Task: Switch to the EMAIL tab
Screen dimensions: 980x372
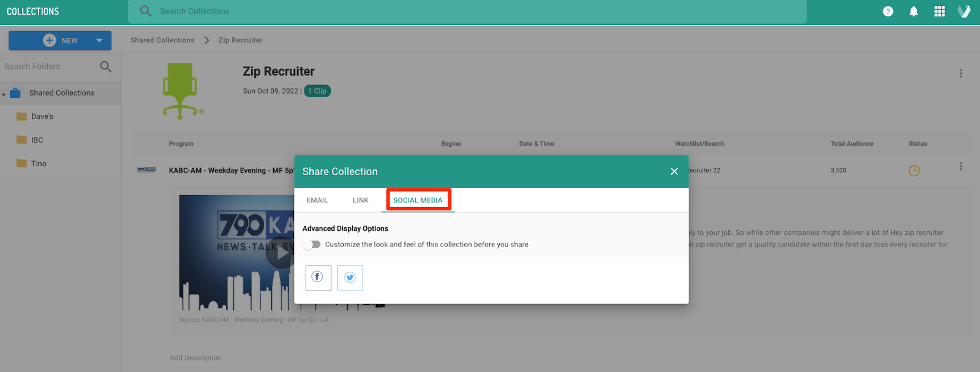Action: click(317, 200)
